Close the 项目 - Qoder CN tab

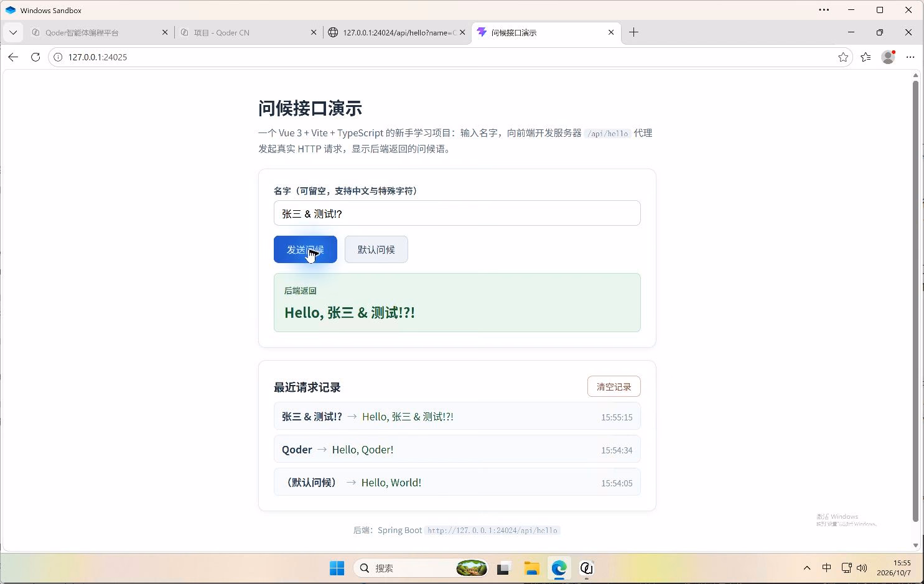[314, 32]
